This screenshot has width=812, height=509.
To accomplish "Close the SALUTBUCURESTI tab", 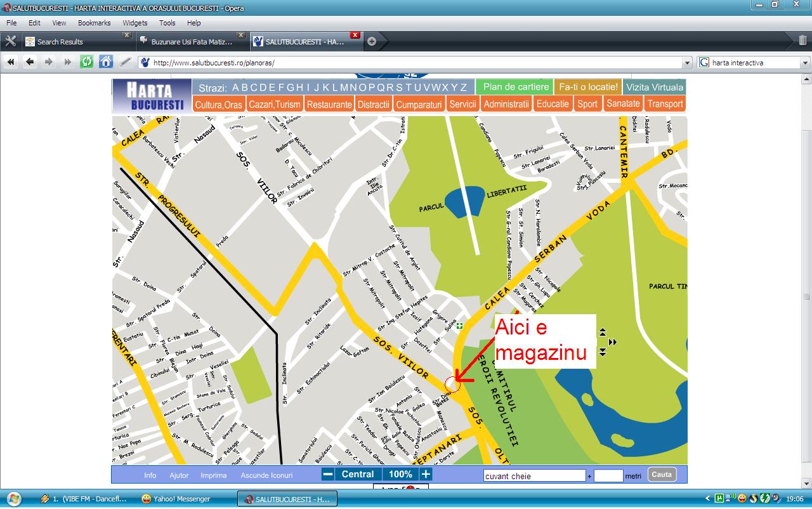I will (x=355, y=35).
